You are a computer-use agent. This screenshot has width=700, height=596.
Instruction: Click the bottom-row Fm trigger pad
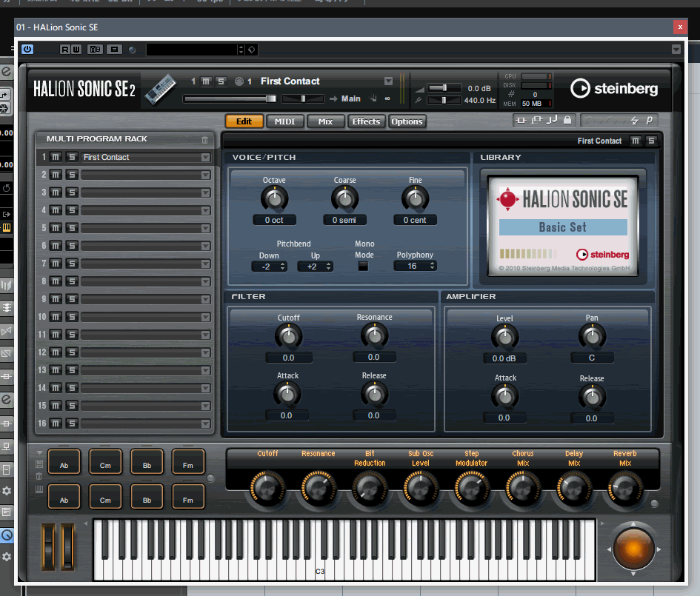coord(188,497)
